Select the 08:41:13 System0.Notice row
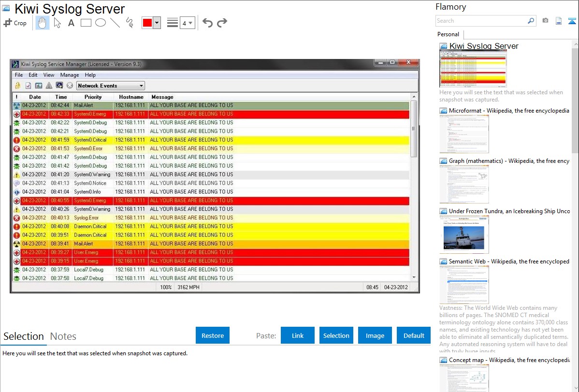Screen dimensions: 579x392 [211, 183]
